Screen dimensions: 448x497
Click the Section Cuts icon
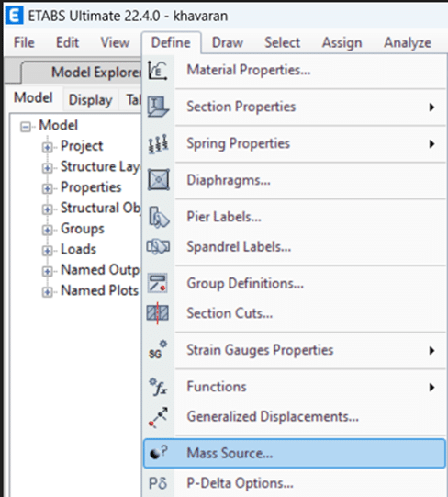point(158,313)
